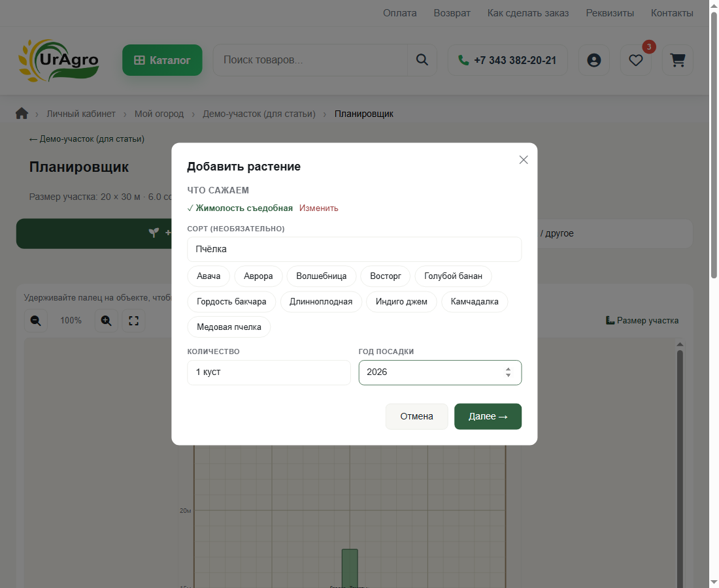Image resolution: width=719 pixels, height=588 pixels.
Task: Toggle fullscreen planner view
Action: point(133,320)
